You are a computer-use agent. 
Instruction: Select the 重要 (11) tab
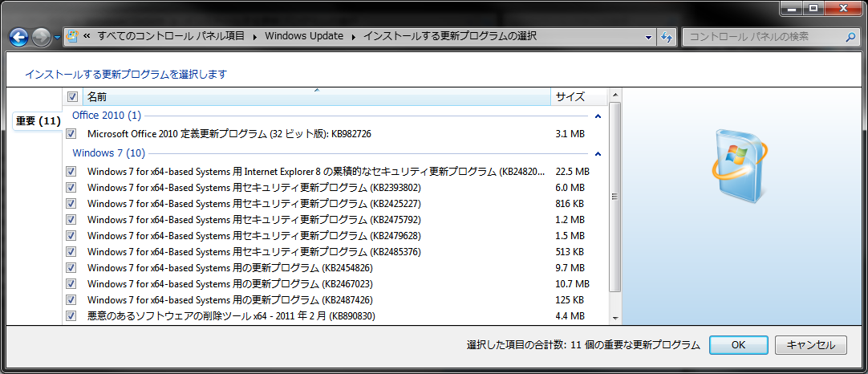pos(38,121)
